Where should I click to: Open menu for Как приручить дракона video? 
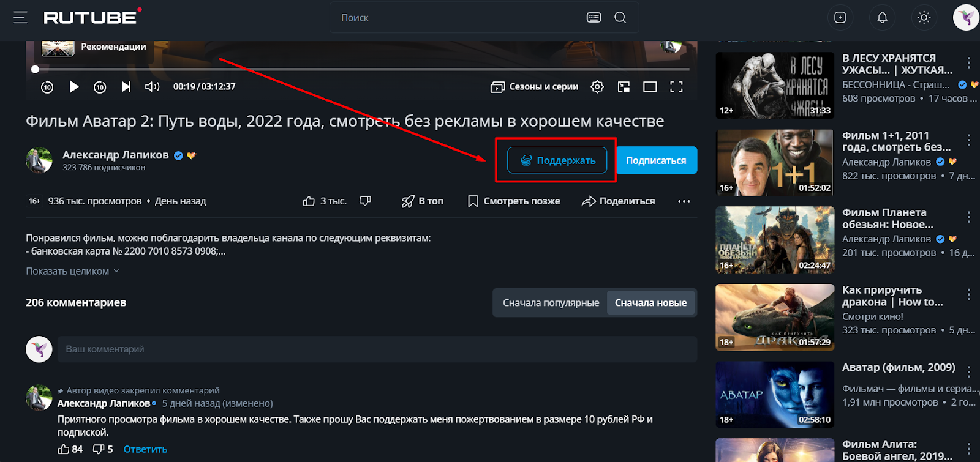[x=968, y=294]
